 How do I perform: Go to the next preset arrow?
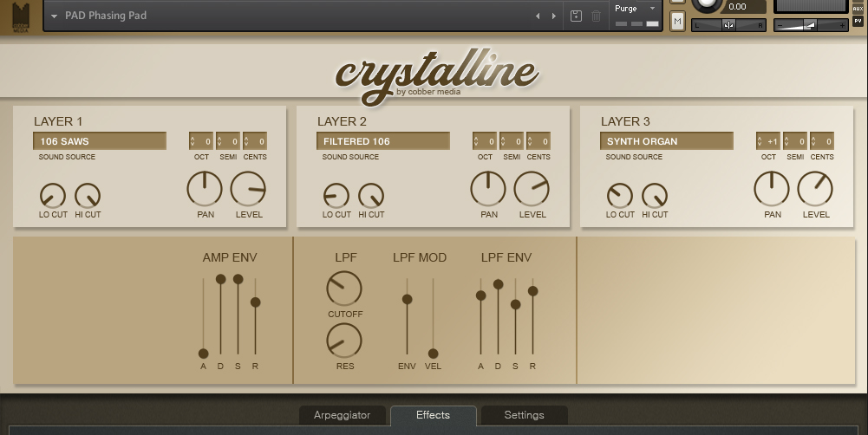(x=553, y=16)
